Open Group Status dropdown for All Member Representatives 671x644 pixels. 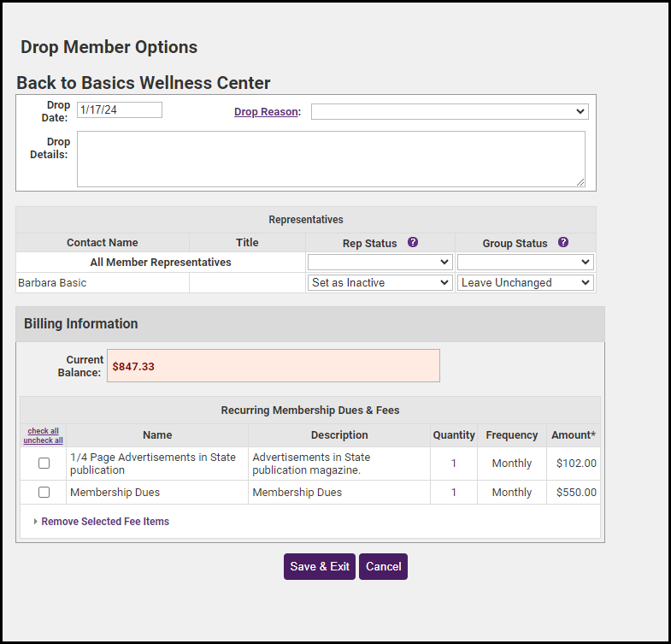pyautogui.click(x=525, y=263)
